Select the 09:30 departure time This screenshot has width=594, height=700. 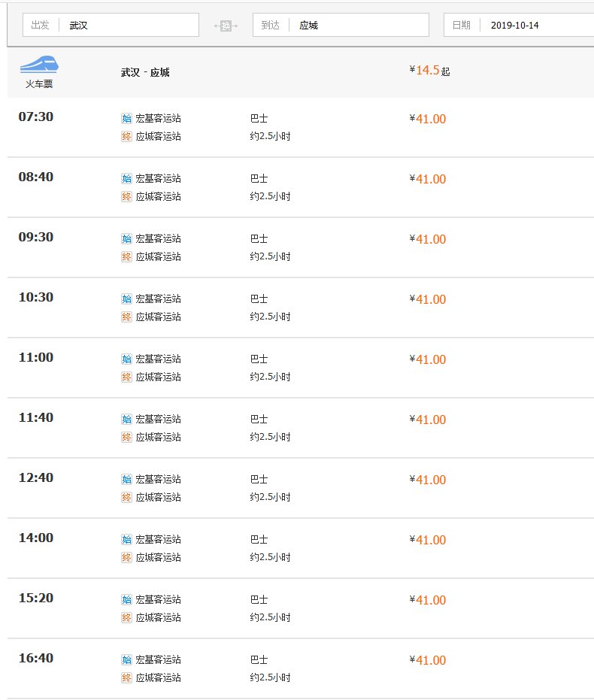coord(35,237)
